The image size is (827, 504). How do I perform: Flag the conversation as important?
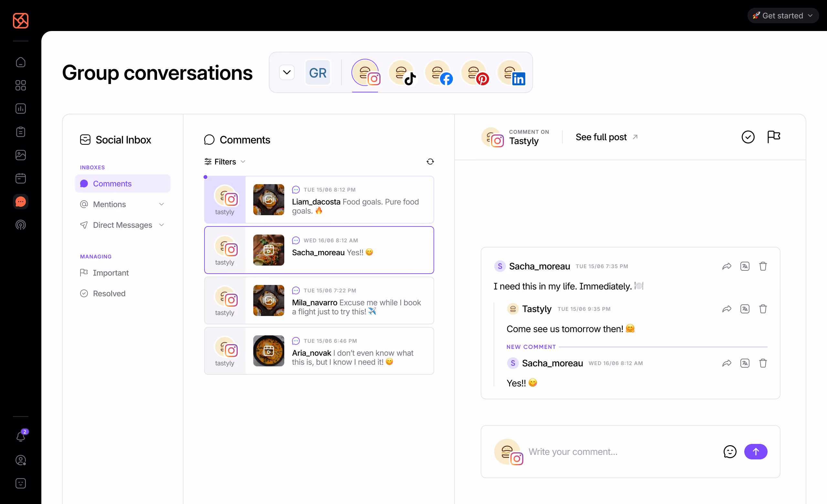pyautogui.click(x=774, y=137)
